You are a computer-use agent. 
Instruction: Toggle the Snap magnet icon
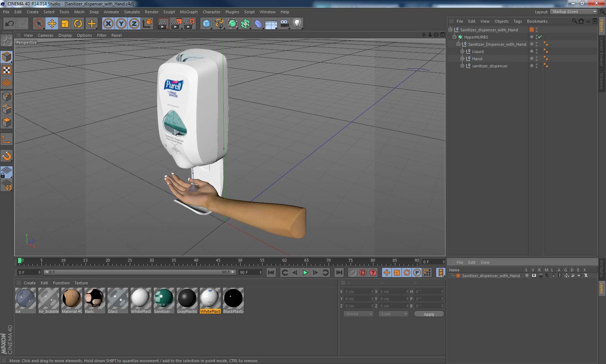coord(6,156)
